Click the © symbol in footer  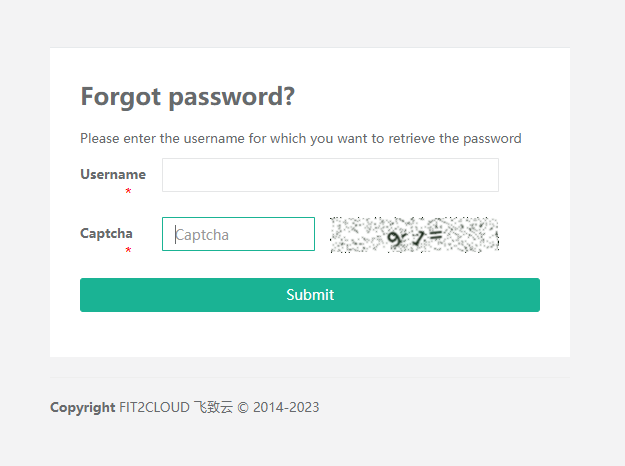click(x=242, y=407)
